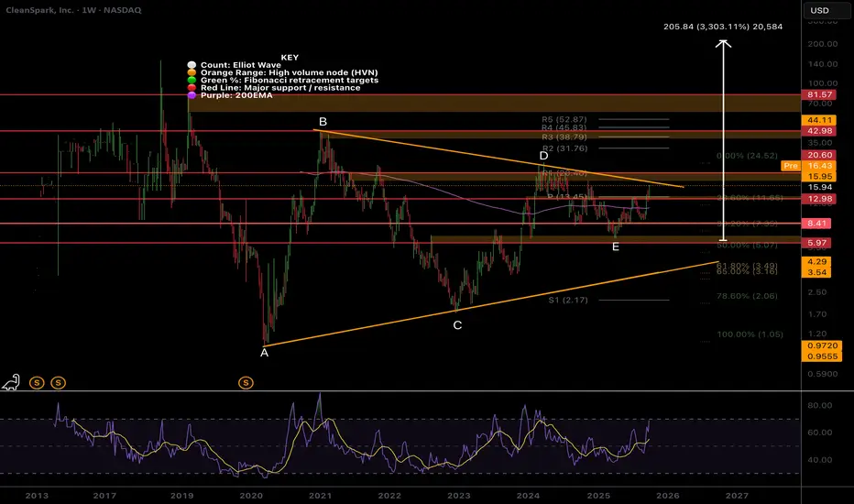The width and height of the screenshot is (854, 504).
Task: Click the measurement label 205.84 (3,303.11%) 20,584
Action: [723, 27]
